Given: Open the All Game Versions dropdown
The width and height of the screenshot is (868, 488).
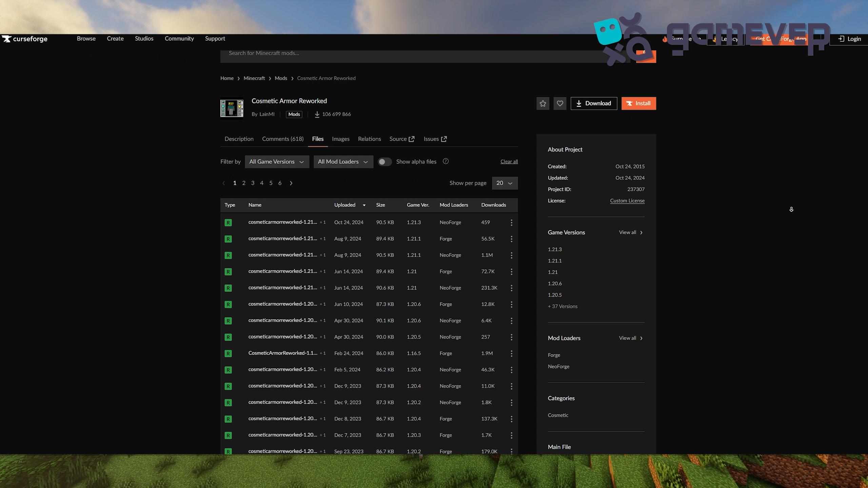Looking at the screenshot, I should pos(277,162).
